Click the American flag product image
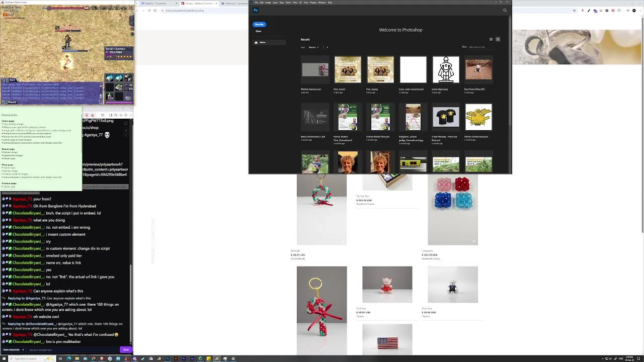644x362 pixels. (x=387, y=339)
